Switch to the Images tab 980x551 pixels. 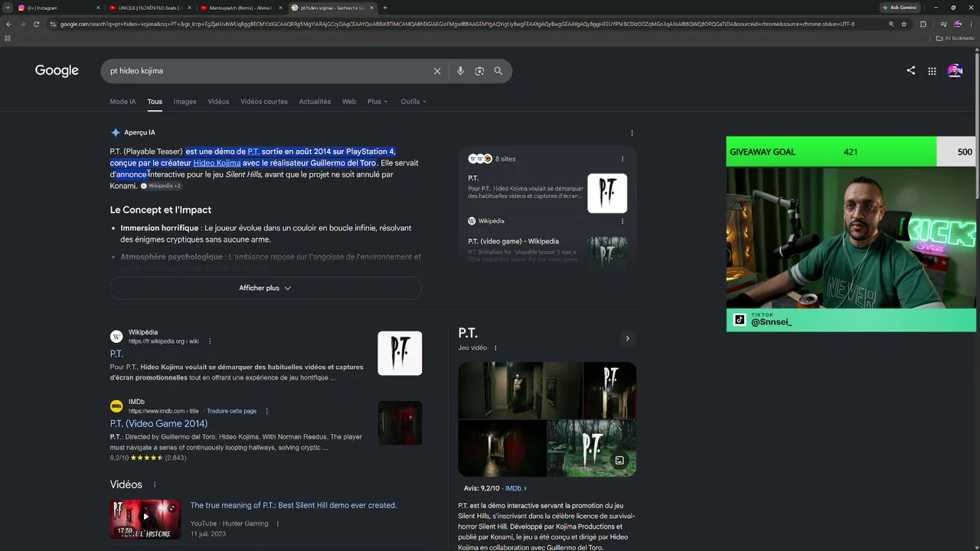point(185,102)
